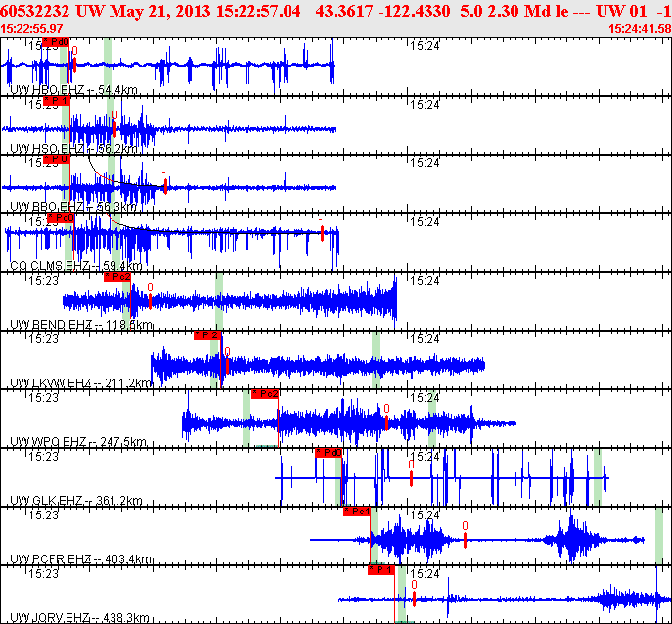Click the Pc1 pick flag on PCFR trace
672x624 pixels.
point(357,512)
